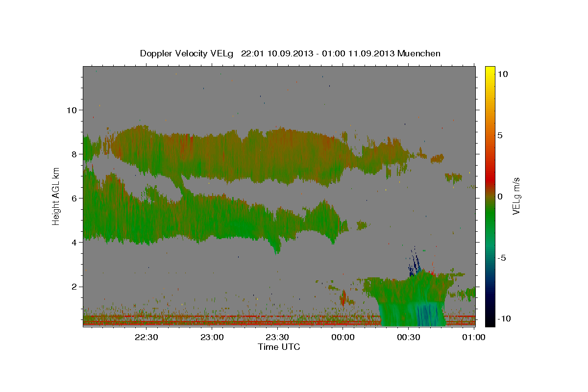This screenshot has width=588, height=392.
Task: Select the 22:30 time tick label
Action: (146, 337)
